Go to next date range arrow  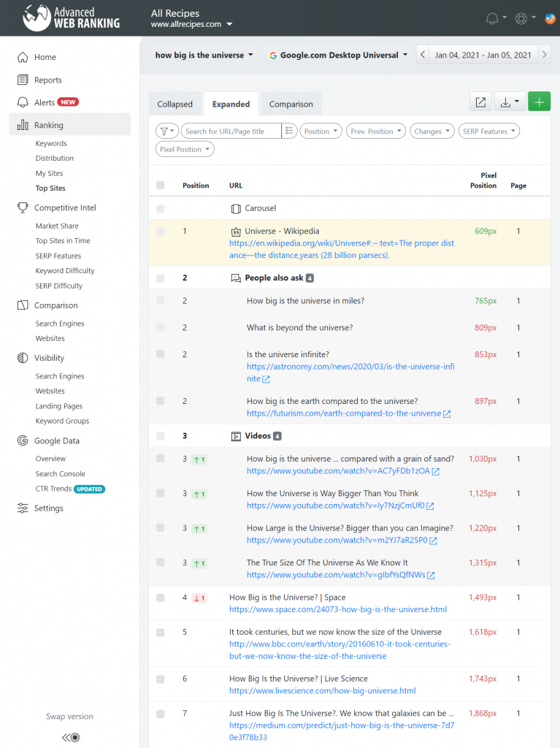pos(544,55)
